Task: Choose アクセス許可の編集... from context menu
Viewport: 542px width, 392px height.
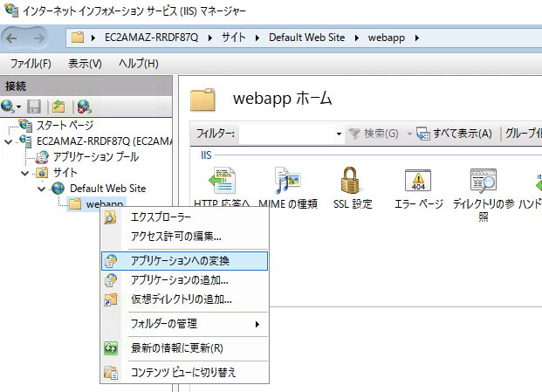Action: click(184, 236)
